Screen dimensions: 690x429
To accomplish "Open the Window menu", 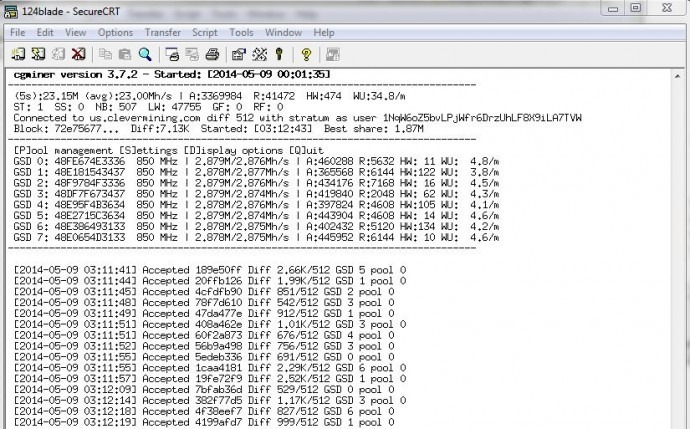I will point(283,33).
